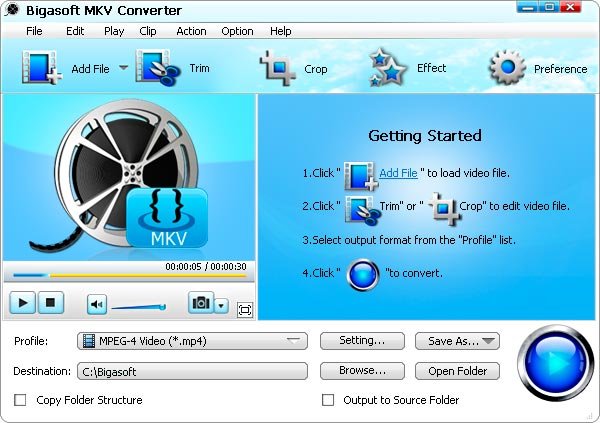The height and width of the screenshot is (423, 600).
Task: Start conversion with big blue button
Action: [555, 362]
